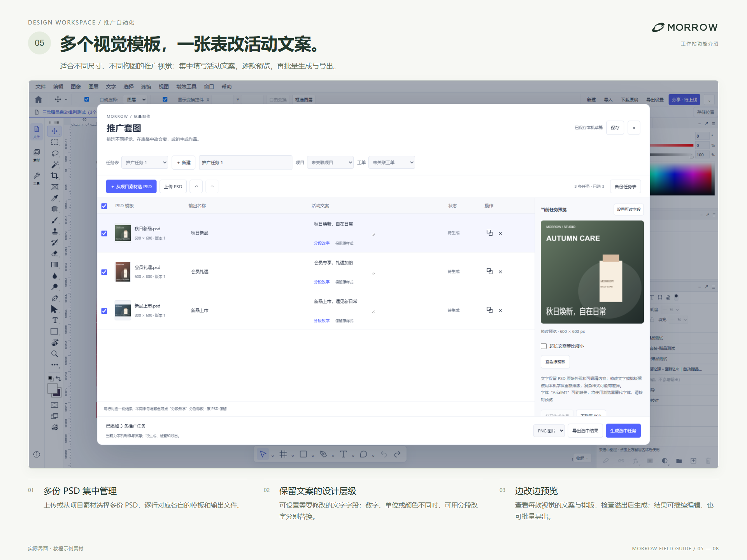
Task: Select the Crop tool
Action: [54, 175]
